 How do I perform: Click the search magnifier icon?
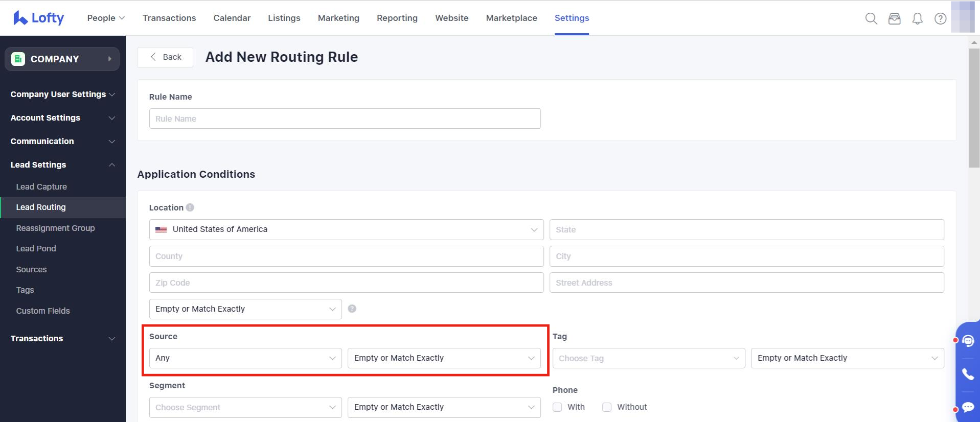click(x=871, y=19)
